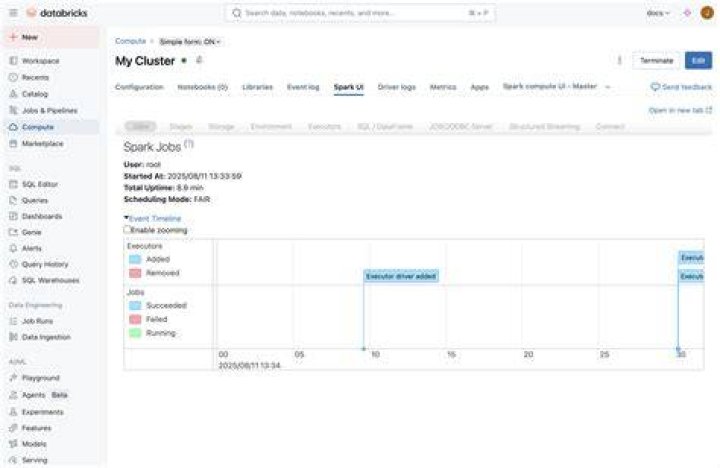720x468 pixels.
Task: Click the Job Runs icon
Action: pos(13,321)
